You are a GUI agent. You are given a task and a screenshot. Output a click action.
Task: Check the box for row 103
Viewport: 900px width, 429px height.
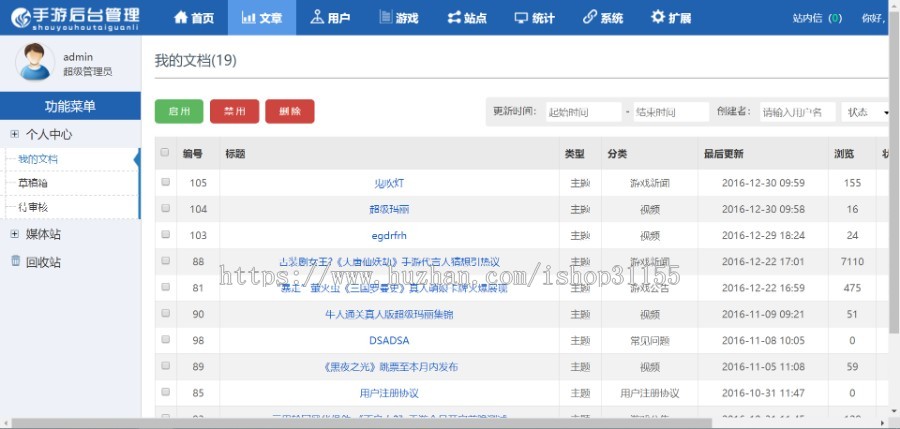pos(165,234)
